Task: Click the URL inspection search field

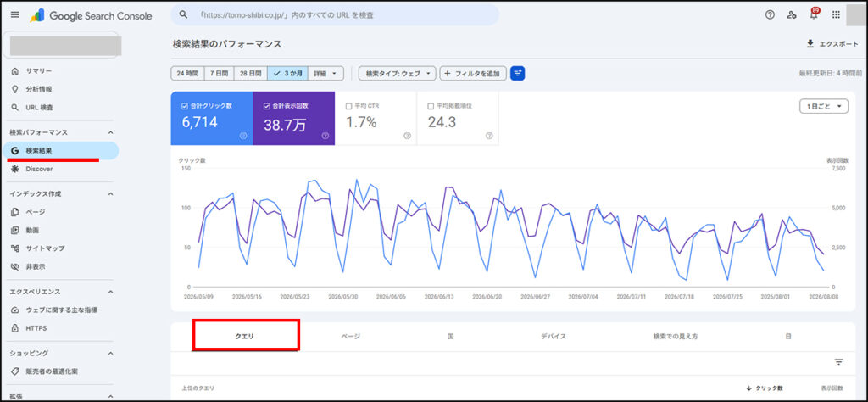Action: (x=334, y=15)
